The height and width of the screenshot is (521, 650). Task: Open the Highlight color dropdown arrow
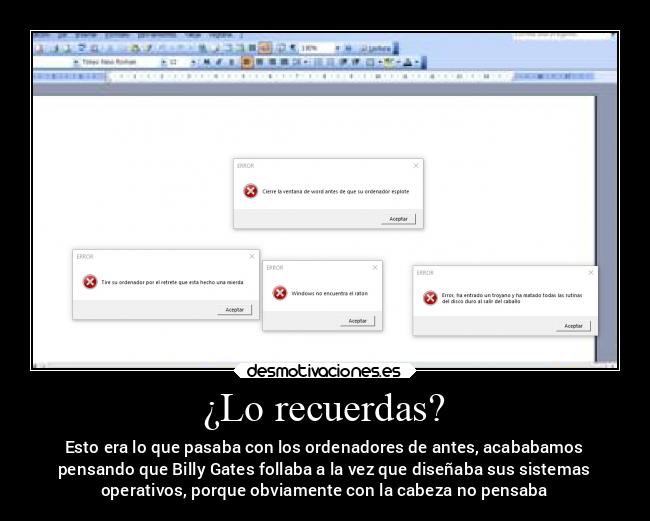pyautogui.click(x=398, y=62)
